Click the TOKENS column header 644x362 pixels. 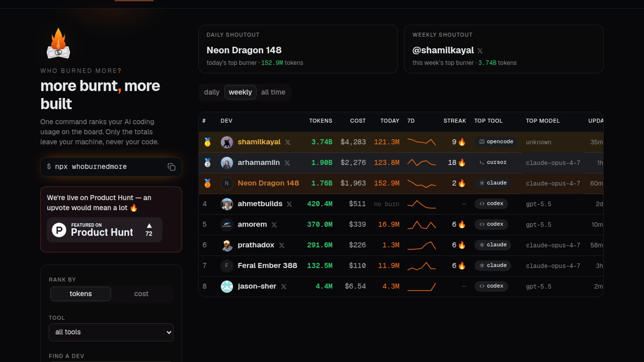pos(321,121)
